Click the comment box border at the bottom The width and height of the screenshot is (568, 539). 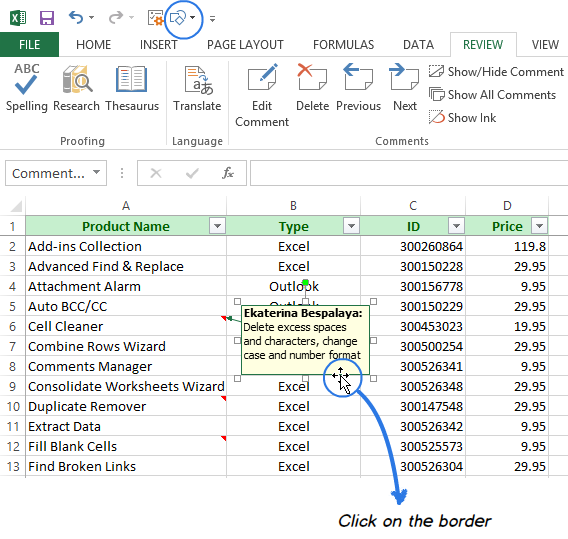tap(305, 375)
